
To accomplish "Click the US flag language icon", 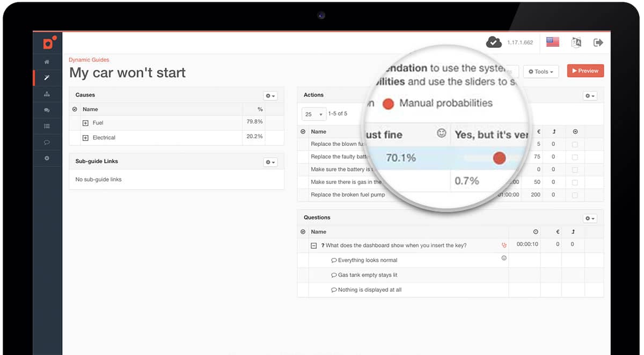I will (553, 42).
